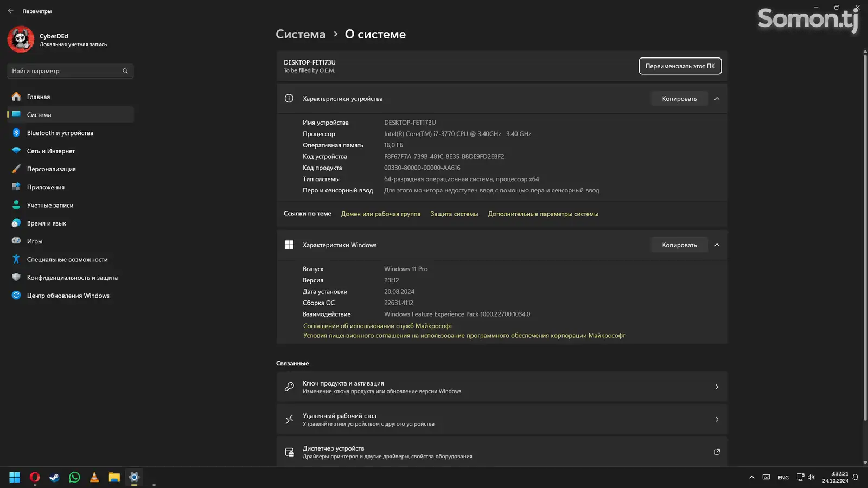The height and width of the screenshot is (488, 868).
Task: Click the Удаленный рабочий стол icon
Action: point(289,419)
